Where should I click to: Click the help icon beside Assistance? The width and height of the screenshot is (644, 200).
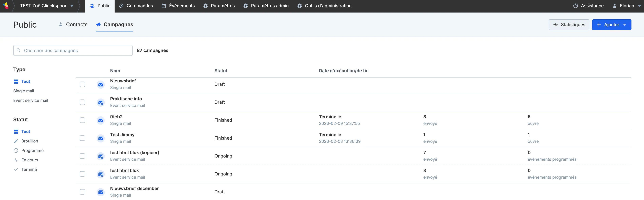(x=576, y=6)
